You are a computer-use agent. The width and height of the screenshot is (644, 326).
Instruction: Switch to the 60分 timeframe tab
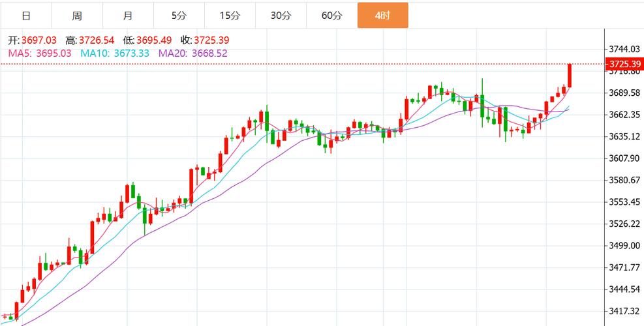pyautogui.click(x=331, y=16)
